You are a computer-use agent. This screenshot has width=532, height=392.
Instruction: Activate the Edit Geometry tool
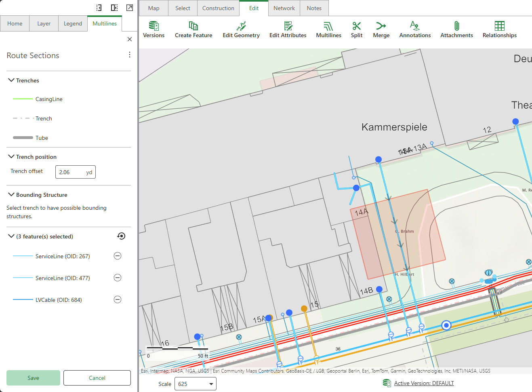[241, 29]
